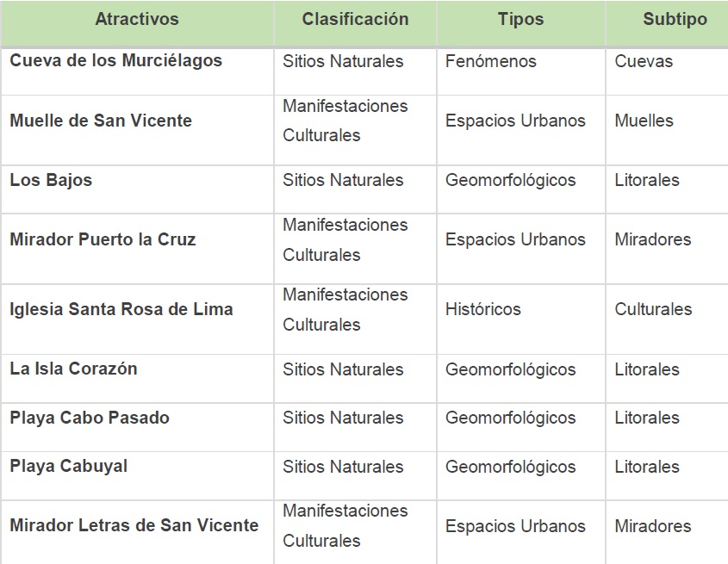The image size is (728, 564).
Task: Click the Playa Cabo Pasado cell
Action: [x=90, y=418]
